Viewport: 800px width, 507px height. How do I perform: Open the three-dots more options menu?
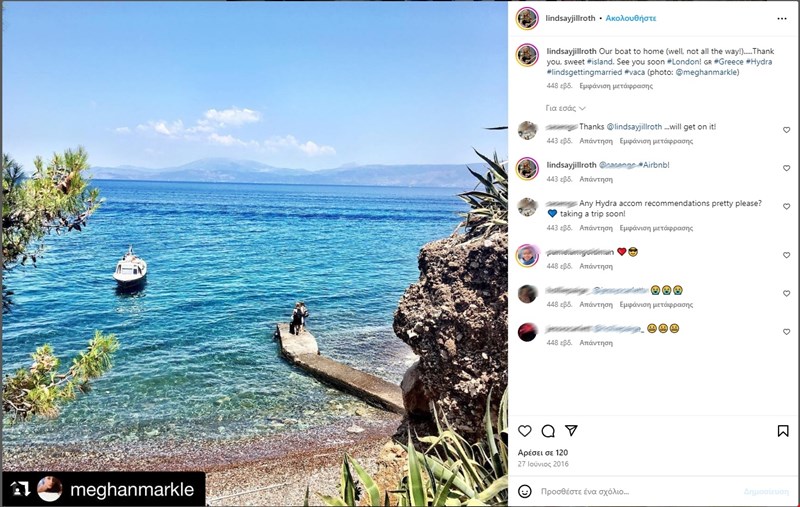click(782, 18)
